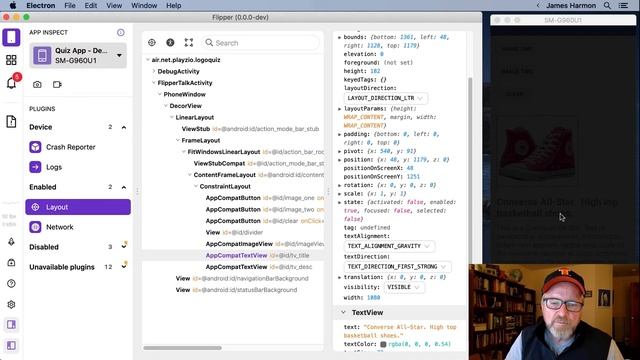The height and width of the screenshot is (360, 640).
Task: Open the View menu
Action: [114, 6]
